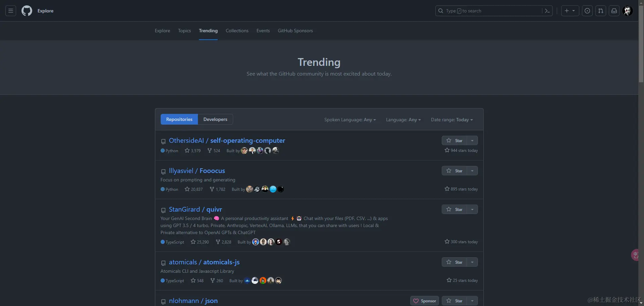644x306 pixels.
Task: Open StanGirard / quivr repository link
Action: [x=196, y=209]
